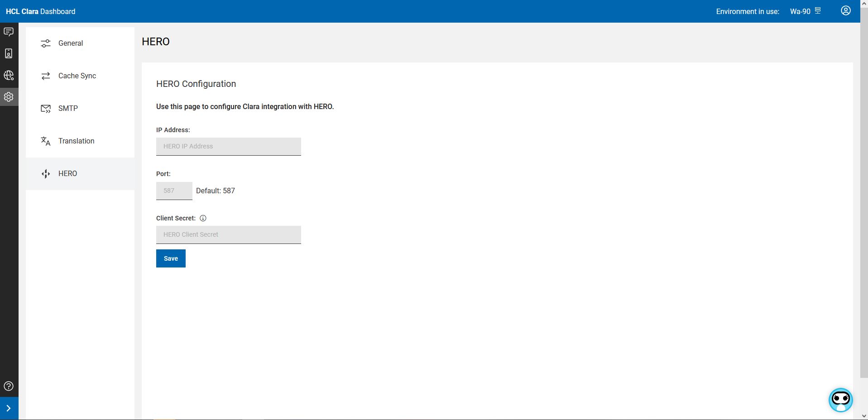Click the 'Client Secret:' label
868x420 pixels.
point(176,218)
